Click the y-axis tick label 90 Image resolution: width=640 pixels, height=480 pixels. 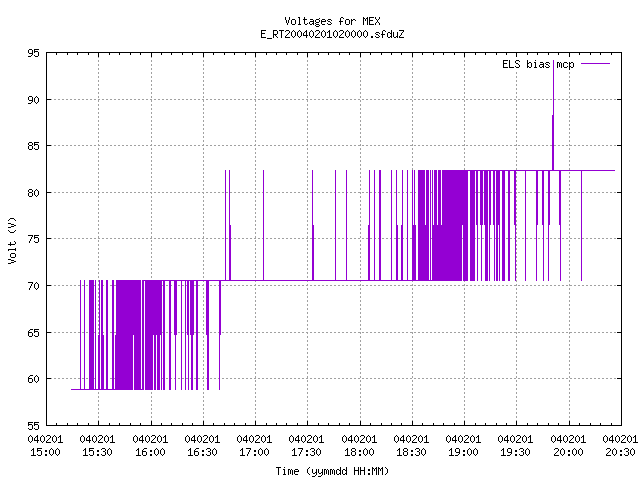[33, 100]
